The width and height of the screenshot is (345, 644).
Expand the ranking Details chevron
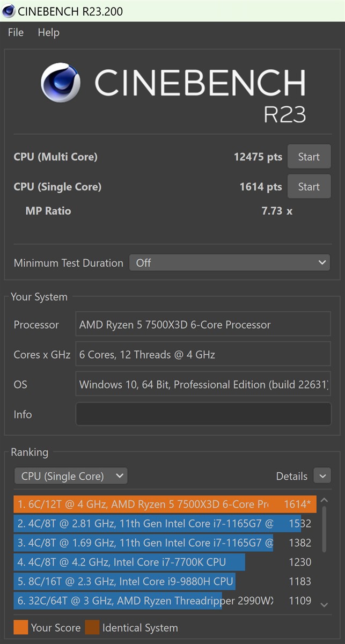(x=322, y=476)
